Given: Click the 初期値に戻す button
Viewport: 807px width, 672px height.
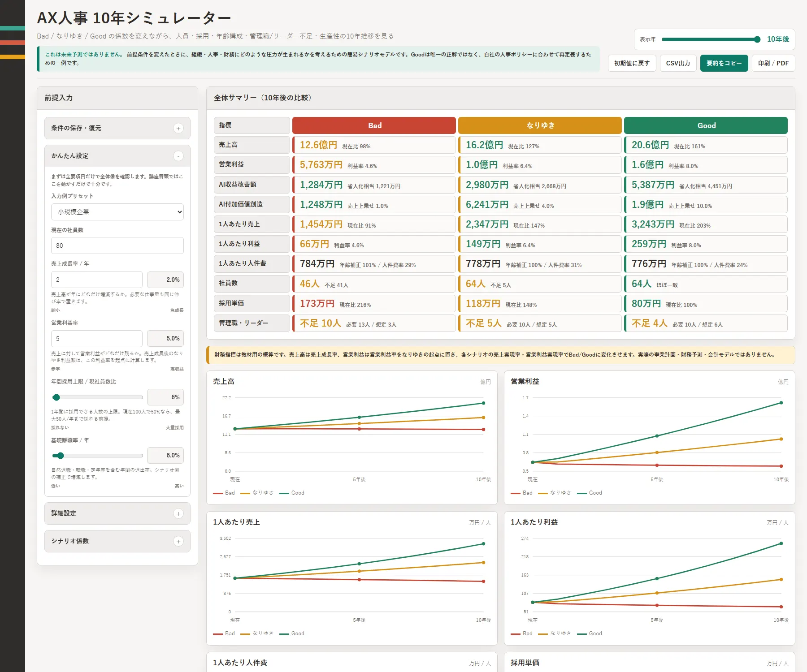Looking at the screenshot, I should 632,63.
